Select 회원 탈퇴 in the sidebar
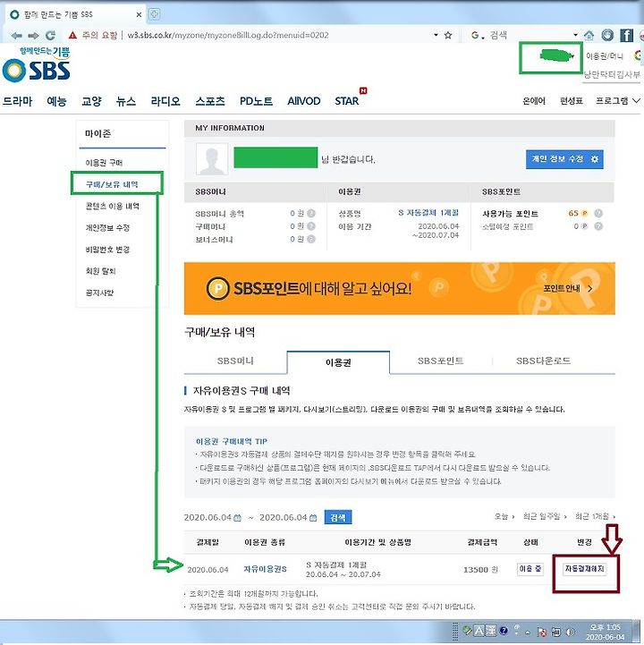The height and width of the screenshot is (645, 644). (100, 271)
